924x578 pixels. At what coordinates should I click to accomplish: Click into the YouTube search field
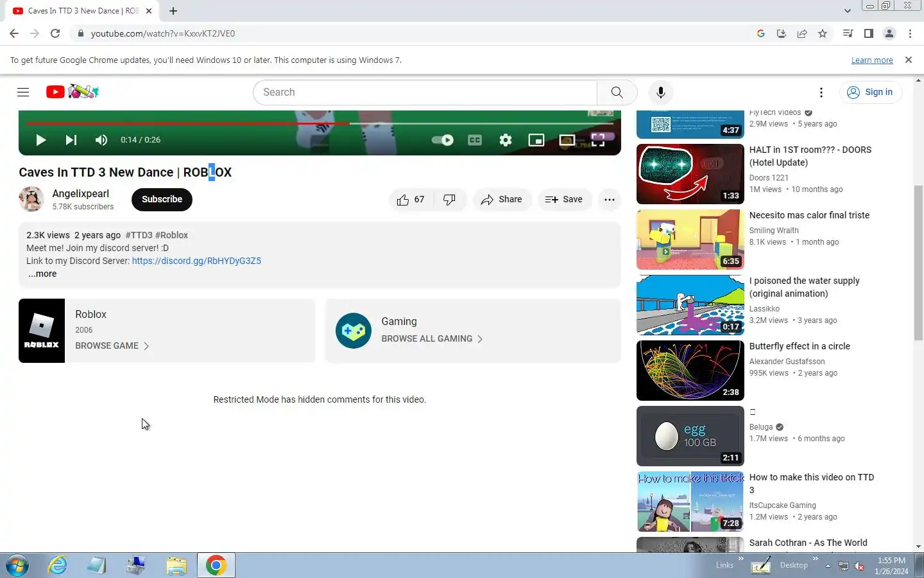click(425, 92)
